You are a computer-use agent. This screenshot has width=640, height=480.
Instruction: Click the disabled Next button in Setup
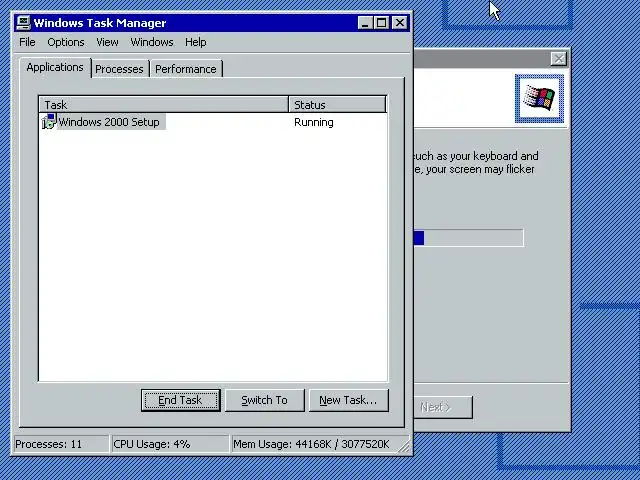(x=443, y=407)
